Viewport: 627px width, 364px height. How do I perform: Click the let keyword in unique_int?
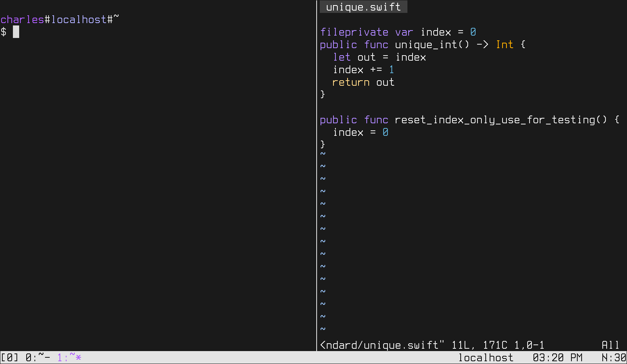(341, 57)
